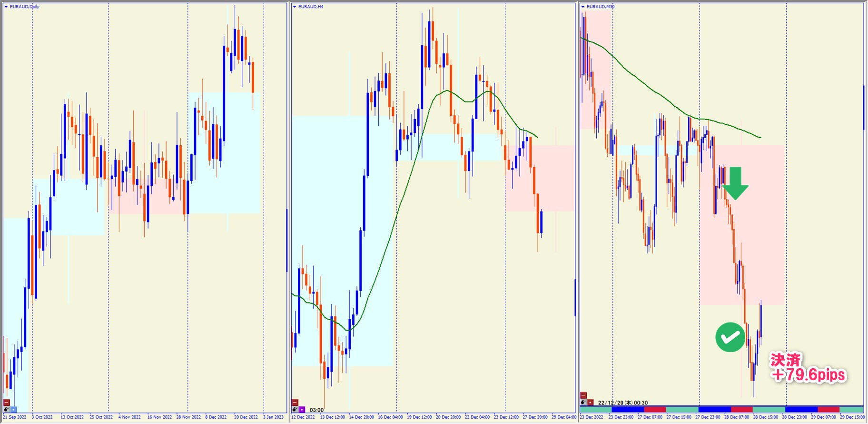Click the red minus button in Daily chart
This screenshot has height=424, width=868.
click(7, 403)
